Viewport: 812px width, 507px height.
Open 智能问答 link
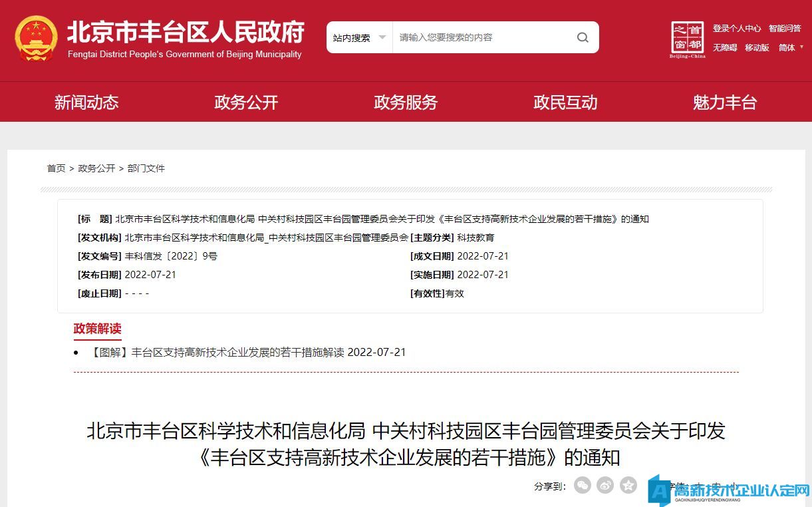point(785,29)
